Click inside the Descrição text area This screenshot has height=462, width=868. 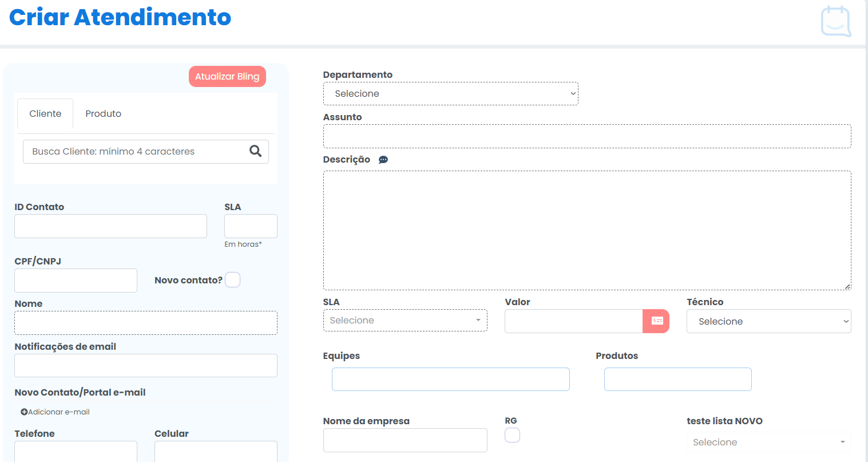pos(587,230)
